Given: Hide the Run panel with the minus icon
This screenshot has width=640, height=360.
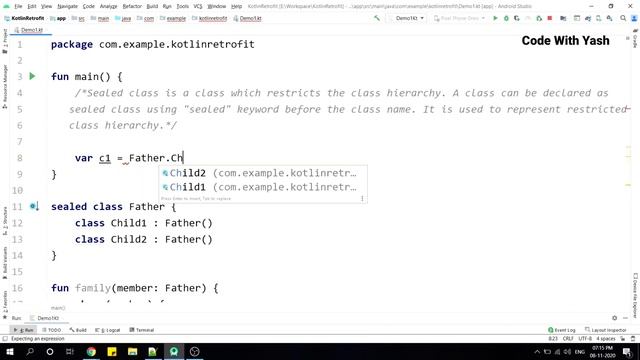Looking at the screenshot, I should point(625,318).
